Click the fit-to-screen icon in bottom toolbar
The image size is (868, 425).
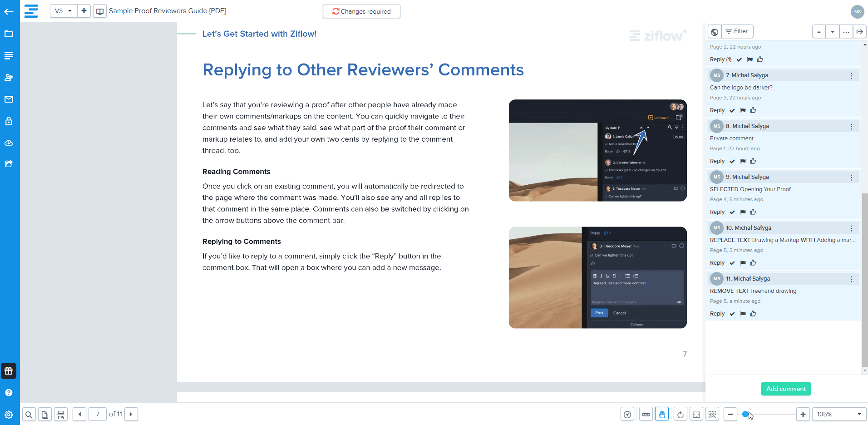(x=696, y=414)
